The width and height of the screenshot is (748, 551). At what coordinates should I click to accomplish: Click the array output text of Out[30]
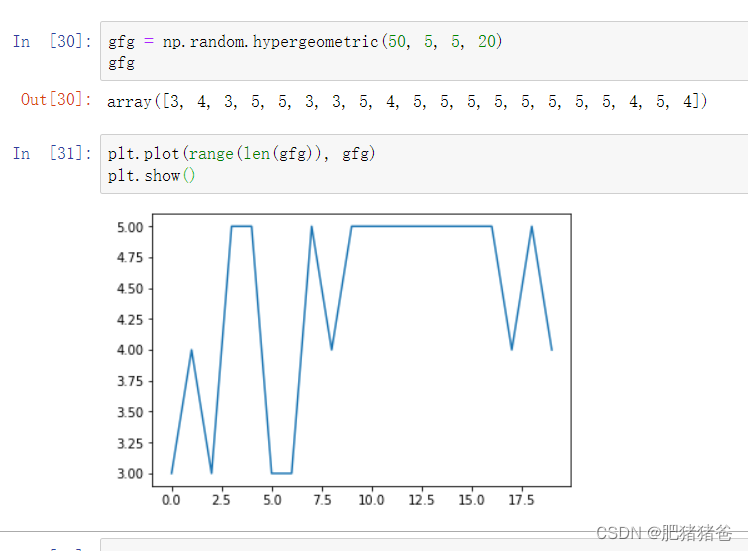(406, 101)
